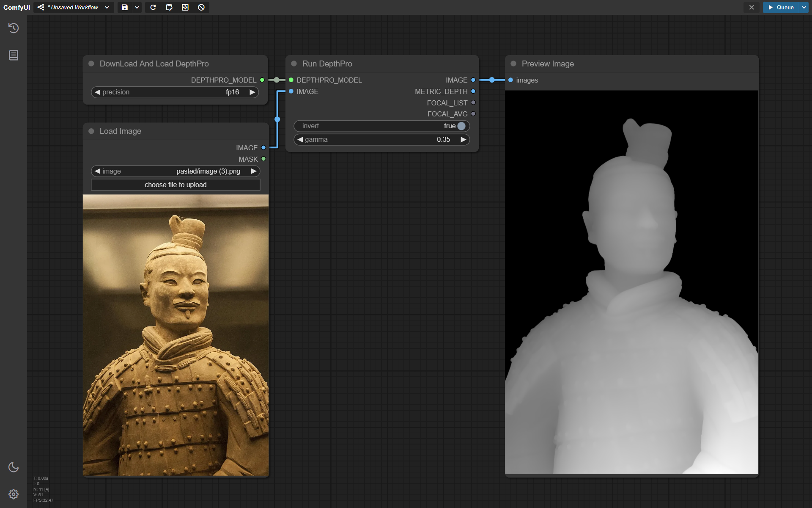Open settings gear icon
This screenshot has height=508, width=812.
tap(14, 494)
